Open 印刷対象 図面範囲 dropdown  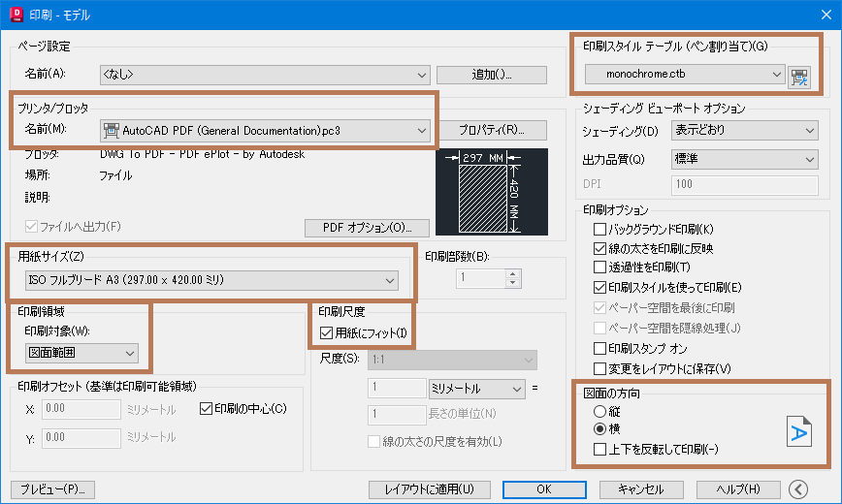click(x=81, y=353)
